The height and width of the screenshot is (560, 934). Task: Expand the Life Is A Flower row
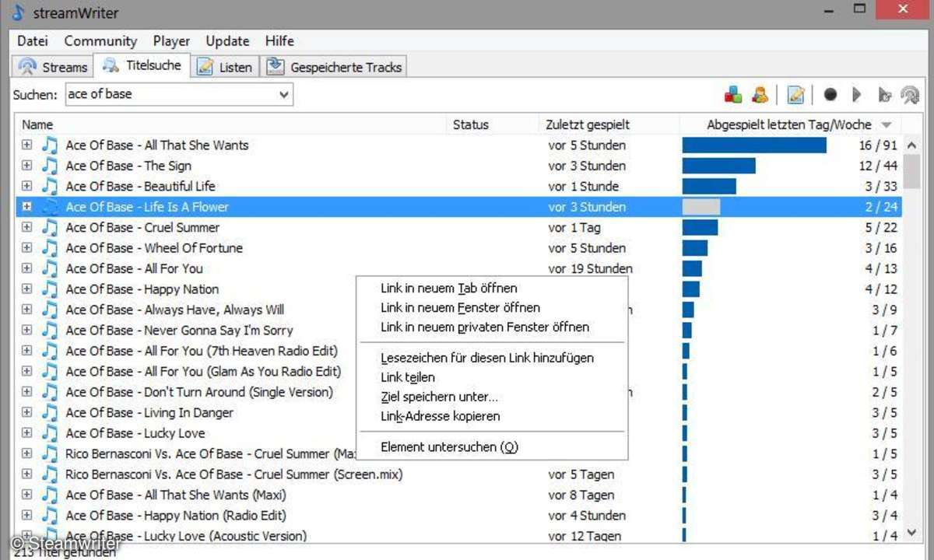coord(26,207)
